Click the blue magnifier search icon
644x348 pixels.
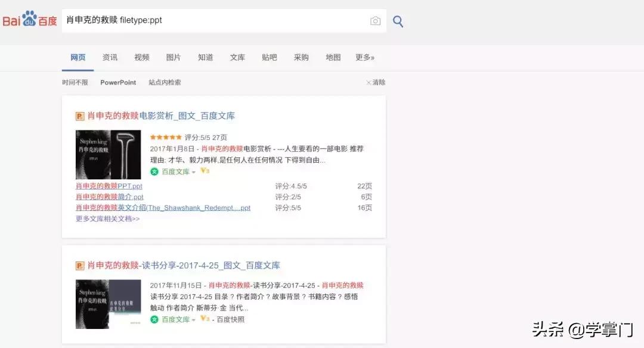point(398,21)
